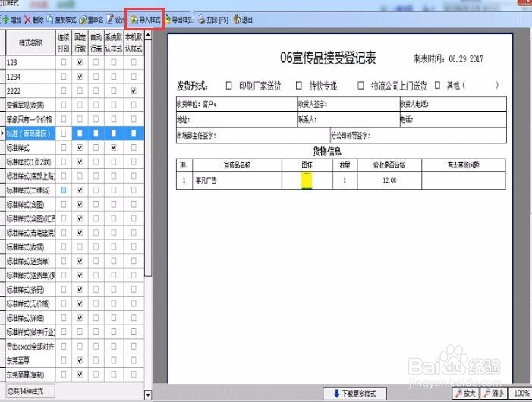Screen dimensions: 532x402
Task: Click the 12.00 value in preview table
Action: click(389, 181)
